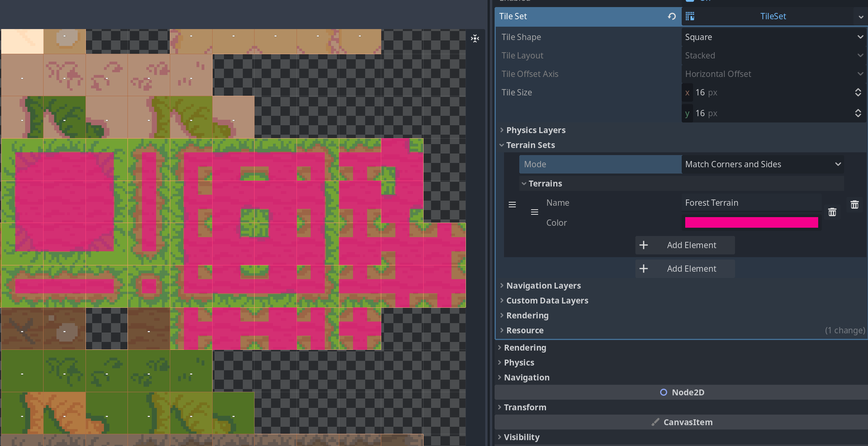Screen dimensions: 868x446
Task: Expand the Physics Layers section
Action: point(502,130)
